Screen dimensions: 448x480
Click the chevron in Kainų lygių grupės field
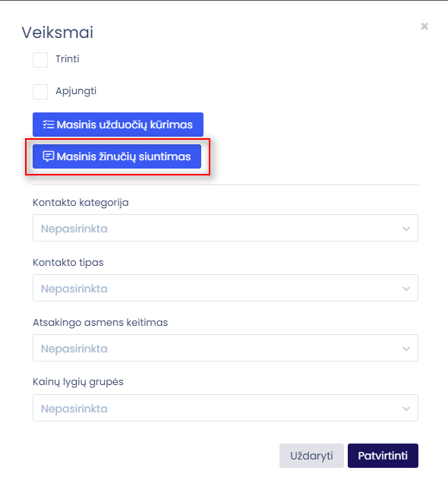[x=406, y=409]
